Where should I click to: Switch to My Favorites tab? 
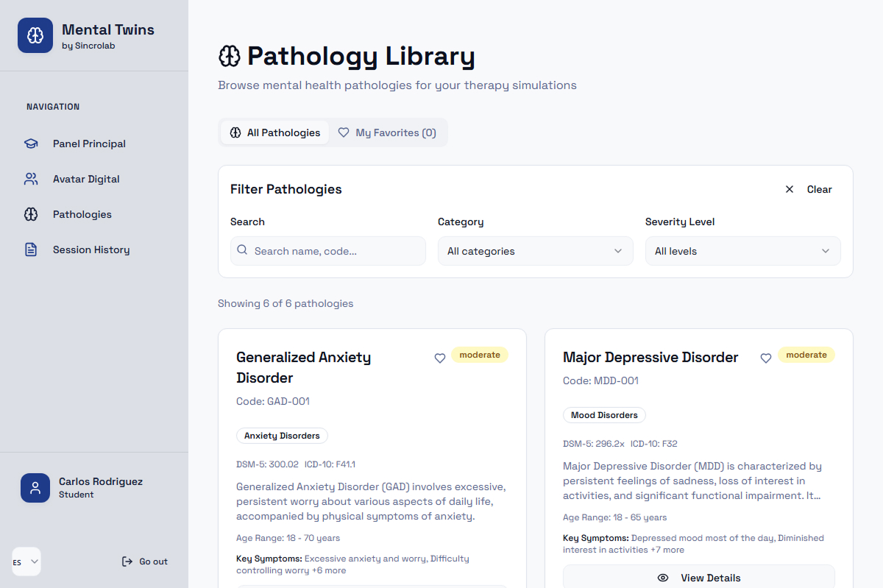(387, 132)
